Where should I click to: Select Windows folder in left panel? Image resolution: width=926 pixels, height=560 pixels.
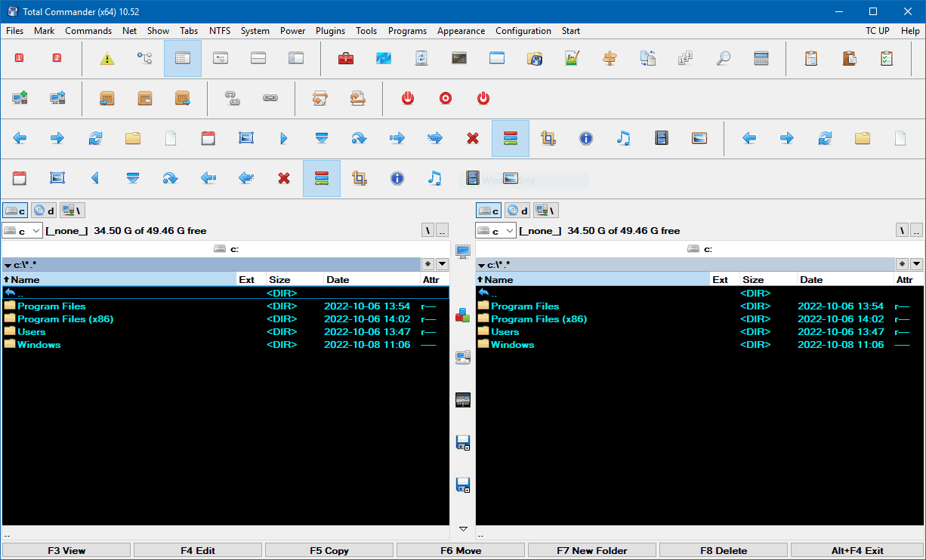pyautogui.click(x=39, y=345)
